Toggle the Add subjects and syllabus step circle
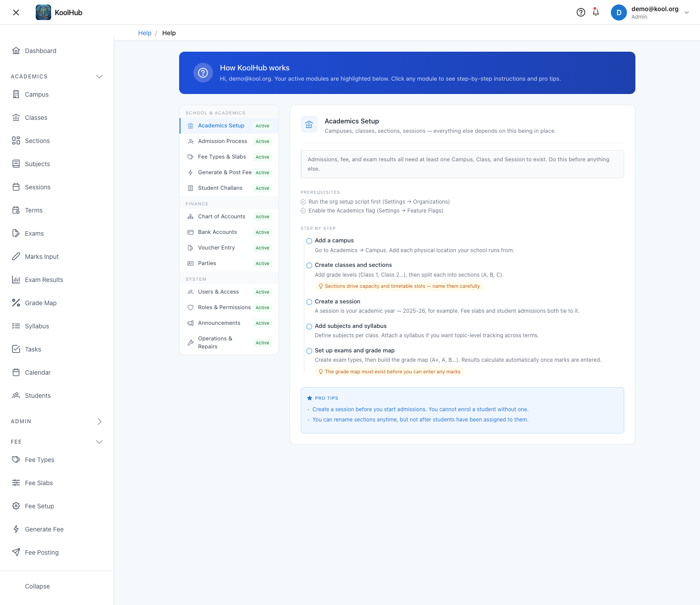Screen dimensions: 700x605 tap(309, 327)
